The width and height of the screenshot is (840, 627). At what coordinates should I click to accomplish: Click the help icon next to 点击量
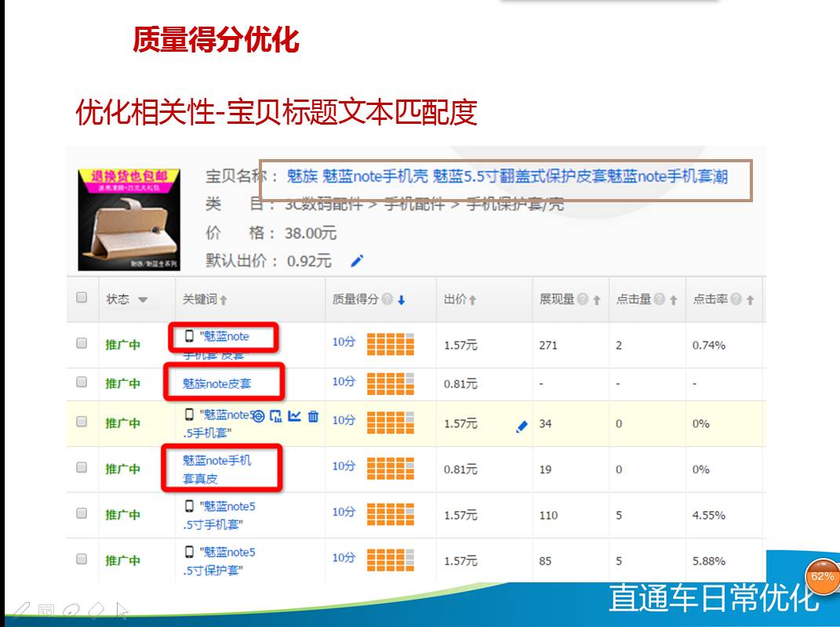tap(660, 299)
